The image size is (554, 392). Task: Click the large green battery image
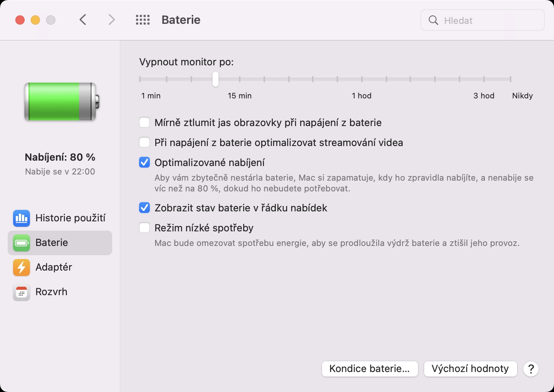[x=61, y=102]
